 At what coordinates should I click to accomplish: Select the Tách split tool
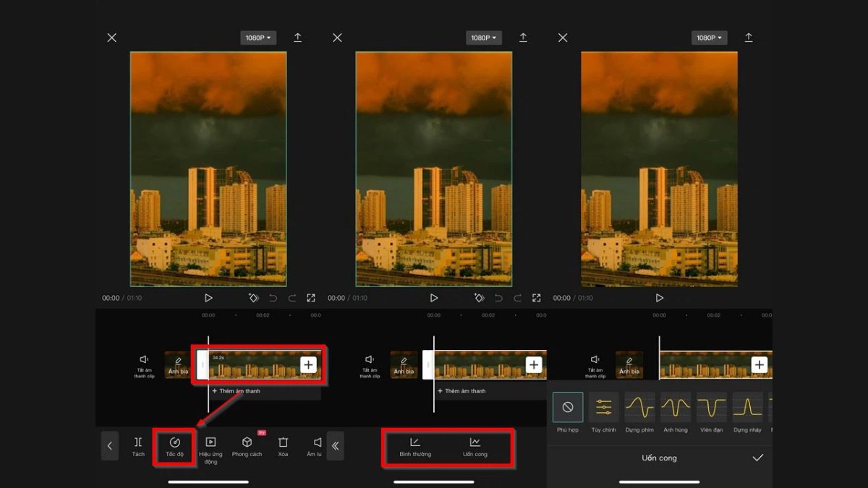(x=138, y=446)
